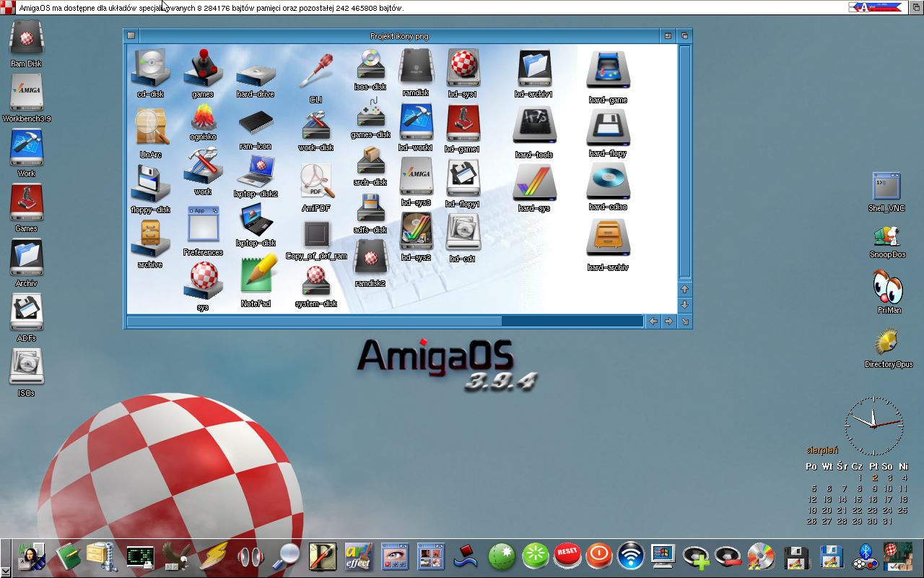Image resolution: width=924 pixels, height=578 pixels.
Task: Open the Games drive on desktop
Action: [26, 203]
